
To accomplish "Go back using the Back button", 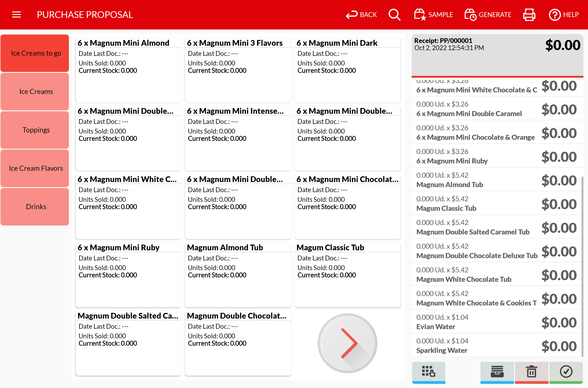I will click(361, 15).
